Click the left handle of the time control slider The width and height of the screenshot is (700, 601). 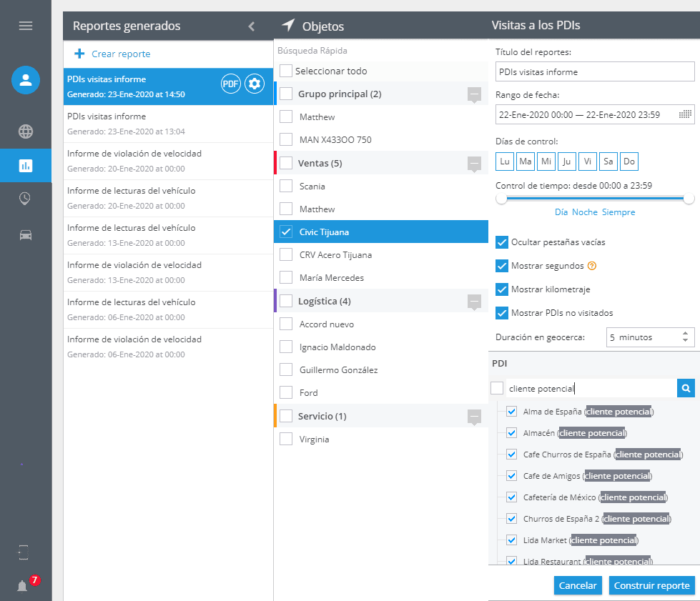point(501,199)
